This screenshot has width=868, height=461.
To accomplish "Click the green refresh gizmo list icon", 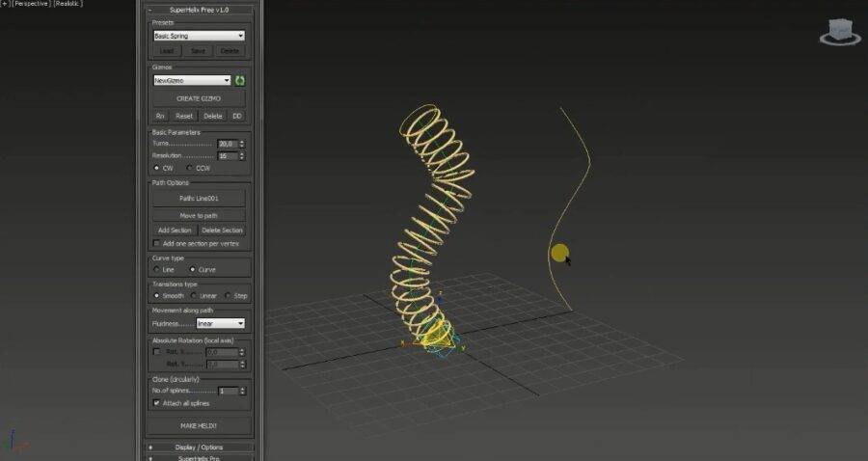I will click(x=240, y=81).
